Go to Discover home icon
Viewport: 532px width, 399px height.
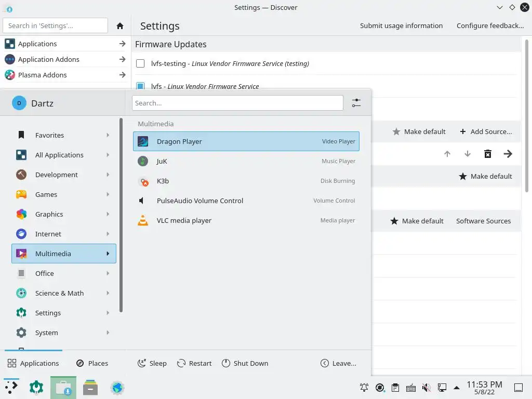[x=120, y=26]
